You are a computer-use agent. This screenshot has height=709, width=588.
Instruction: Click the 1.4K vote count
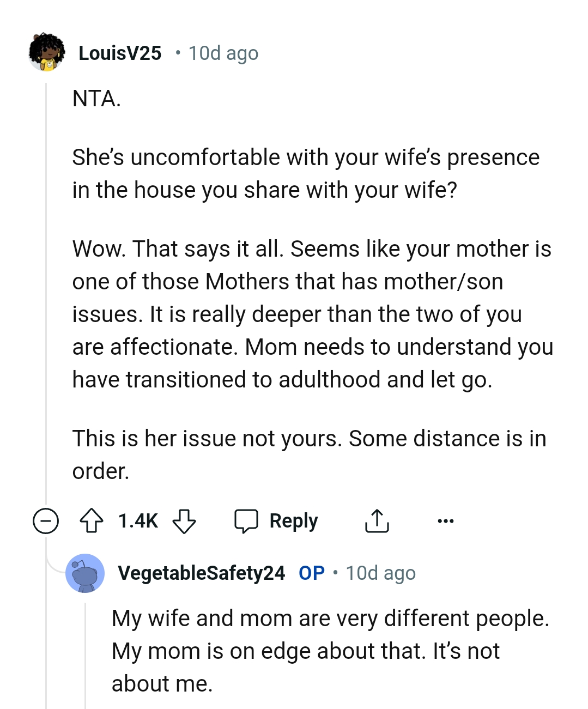click(x=138, y=520)
